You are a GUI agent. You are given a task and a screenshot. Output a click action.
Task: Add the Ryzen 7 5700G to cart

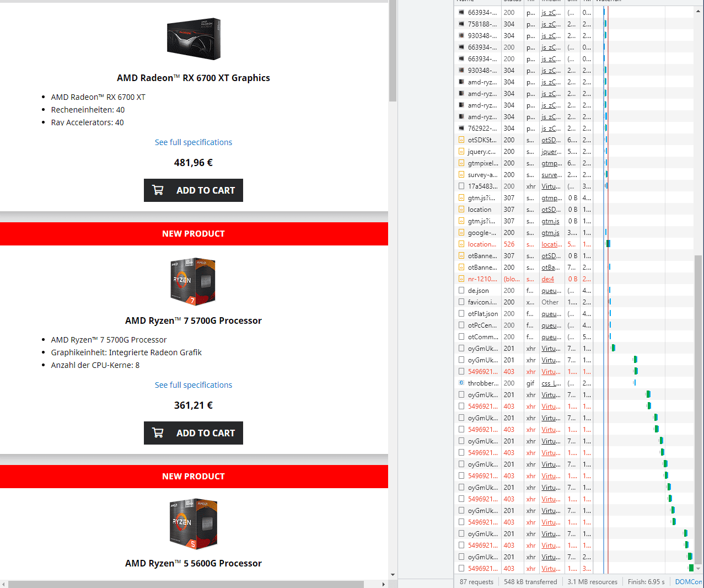pos(194,433)
